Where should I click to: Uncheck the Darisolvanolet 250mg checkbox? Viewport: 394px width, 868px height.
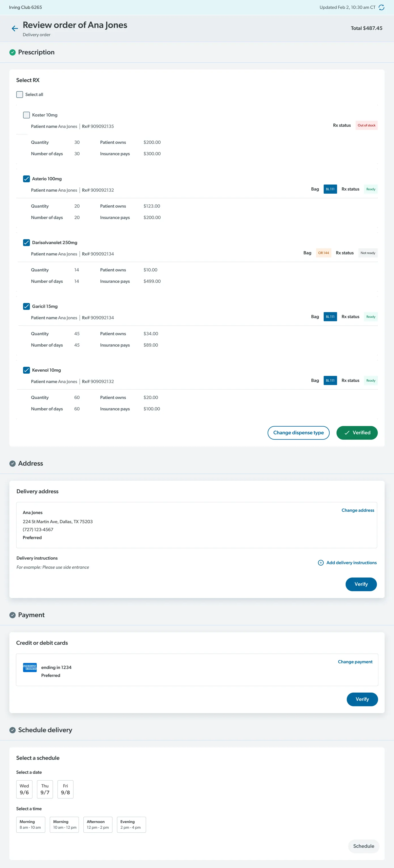point(26,243)
